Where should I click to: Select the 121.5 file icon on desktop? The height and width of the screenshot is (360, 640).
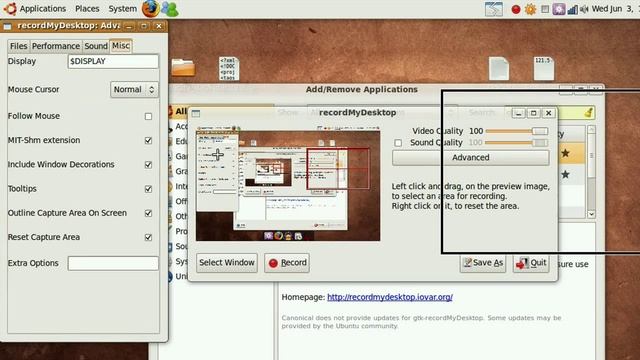544,69
